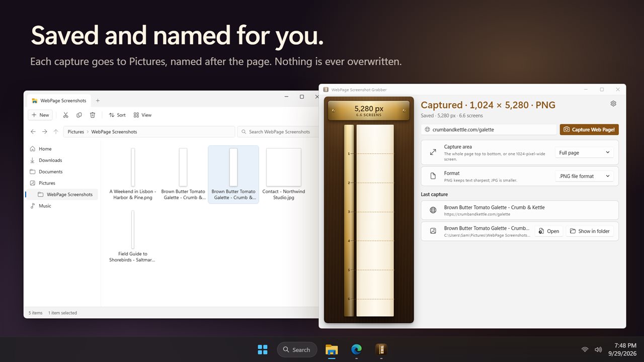Open the Windows Start menu
644x362 pixels.
click(x=263, y=349)
